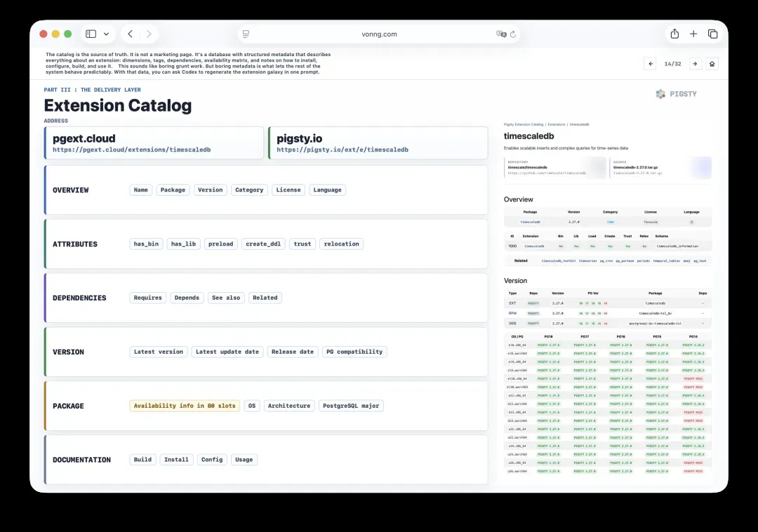Click the VERSION section label
This screenshot has height=532, width=758.
pyautogui.click(x=68, y=352)
